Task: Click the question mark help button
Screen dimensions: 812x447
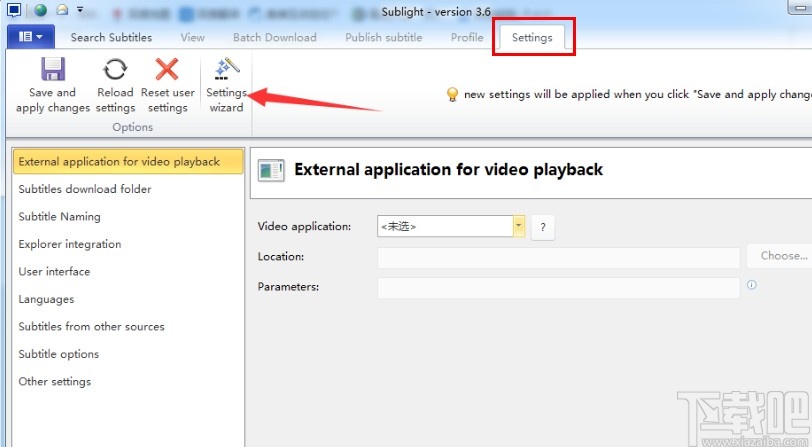Action: (542, 227)
